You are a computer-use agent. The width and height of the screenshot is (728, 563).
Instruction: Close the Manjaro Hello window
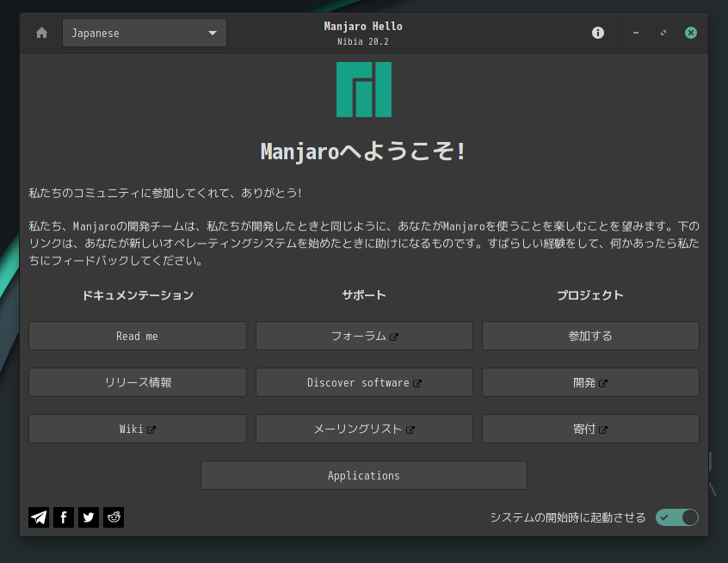coord(691,33)
